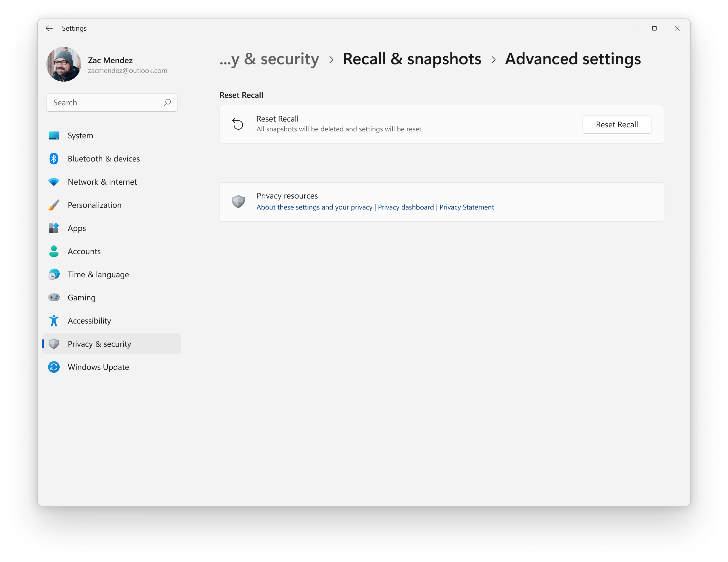This screenshot has height=562, width=728.
Task: Select Accounts in the sidebar
Action: [x=112, y=251]
